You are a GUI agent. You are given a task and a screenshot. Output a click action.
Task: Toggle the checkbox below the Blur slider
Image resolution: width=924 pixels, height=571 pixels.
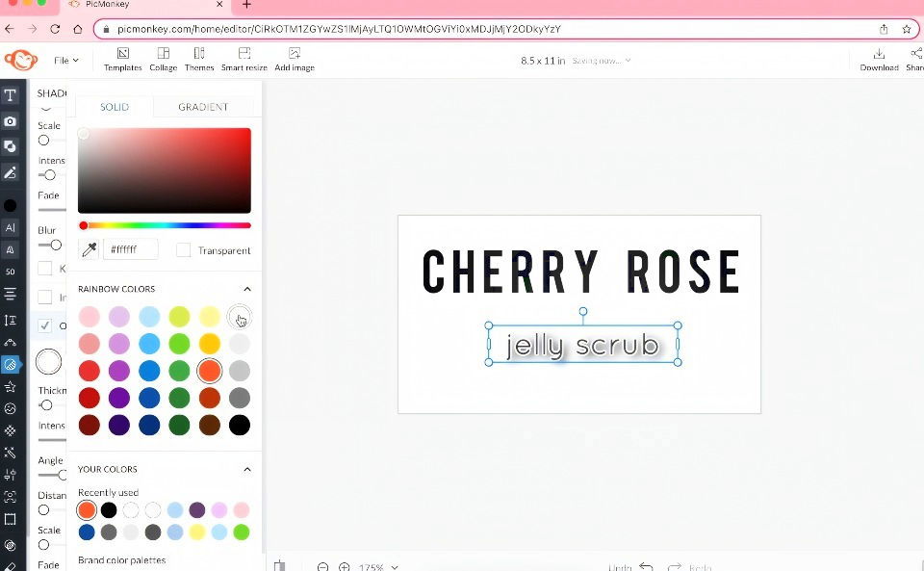(x=45, y=269)
